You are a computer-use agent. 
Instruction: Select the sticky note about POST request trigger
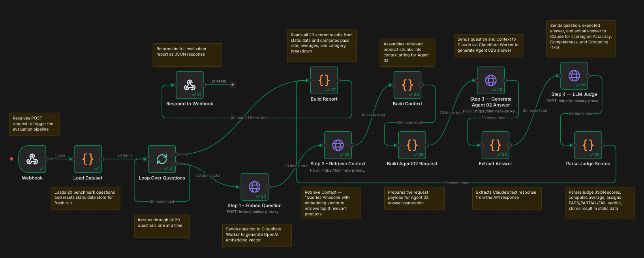(35, 124)
